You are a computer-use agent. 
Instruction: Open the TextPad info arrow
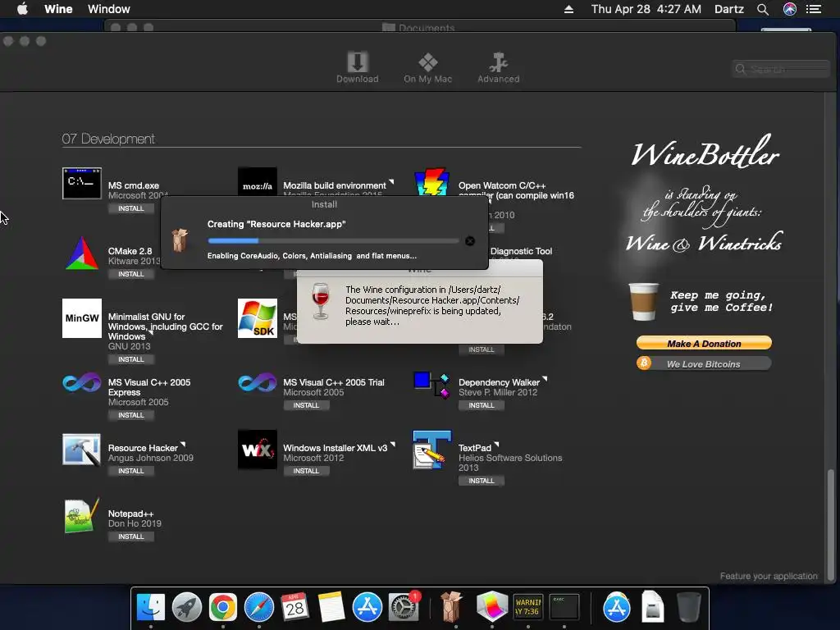tap(496, 445)
